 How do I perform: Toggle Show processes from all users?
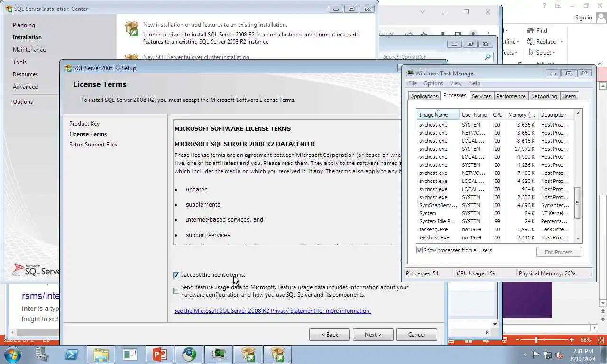(419, 250)
